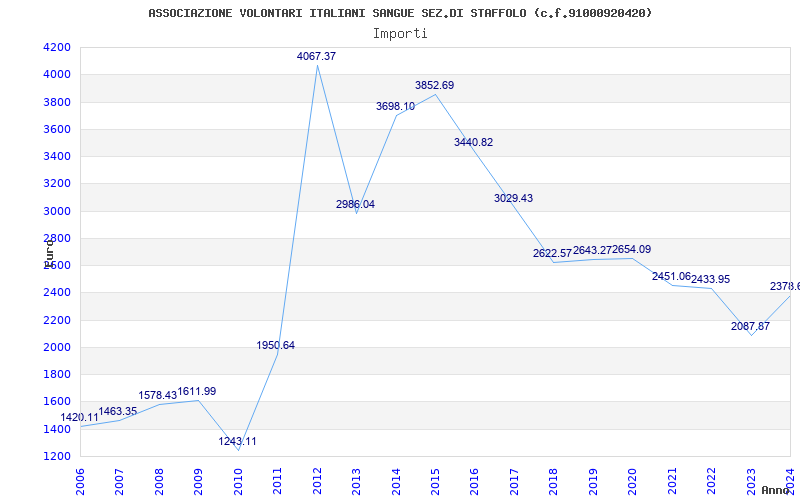The height and width of the screenshot is (500, 800).
Task: Click the data label 1420.11
Action: point(80,417)
